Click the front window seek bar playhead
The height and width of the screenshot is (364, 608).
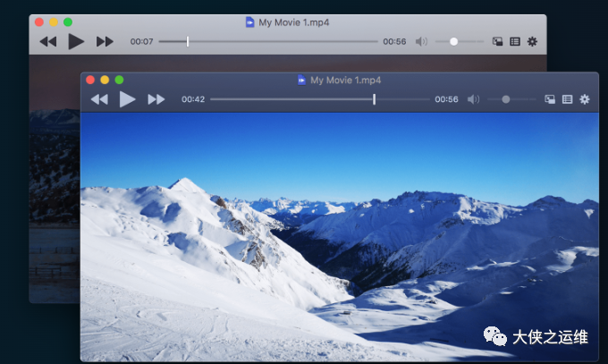374,99
